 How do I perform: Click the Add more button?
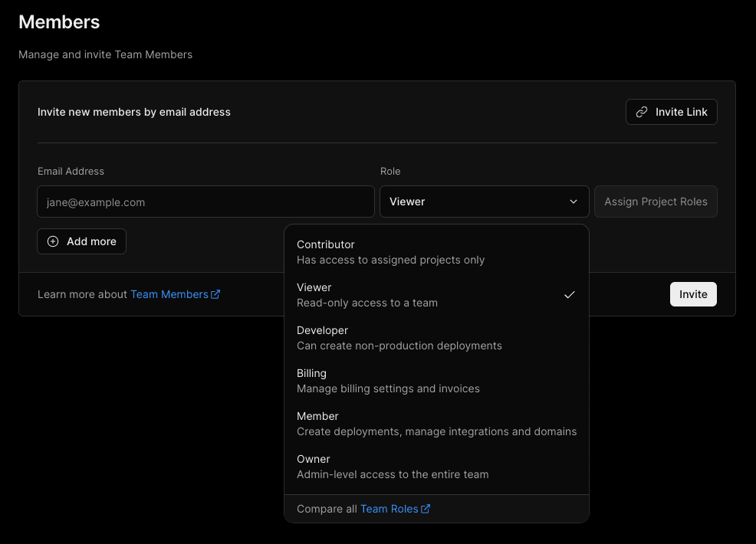tap(82, 241)
